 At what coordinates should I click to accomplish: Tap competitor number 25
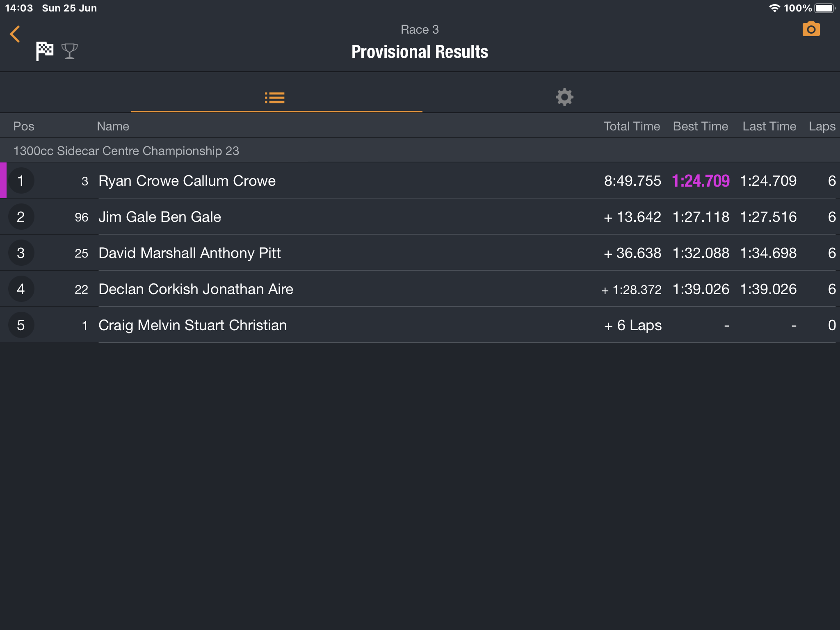click(x=81, y=253)
